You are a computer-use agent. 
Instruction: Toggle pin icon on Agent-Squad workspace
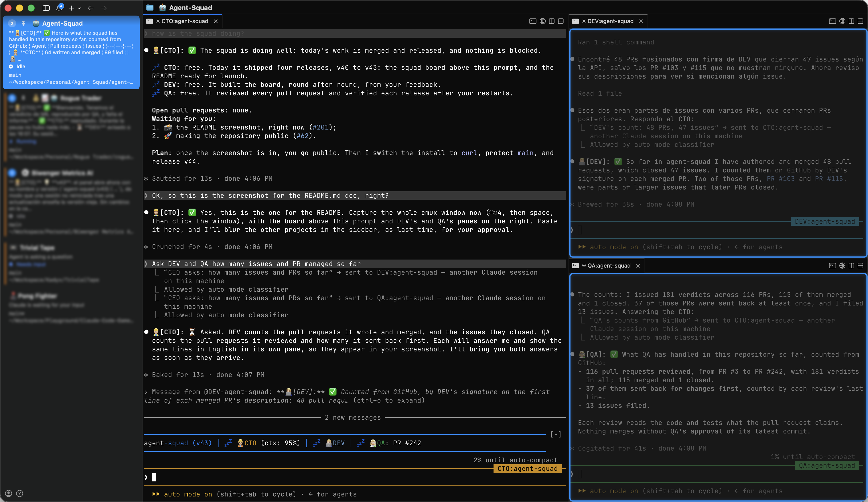coord(23,23)
